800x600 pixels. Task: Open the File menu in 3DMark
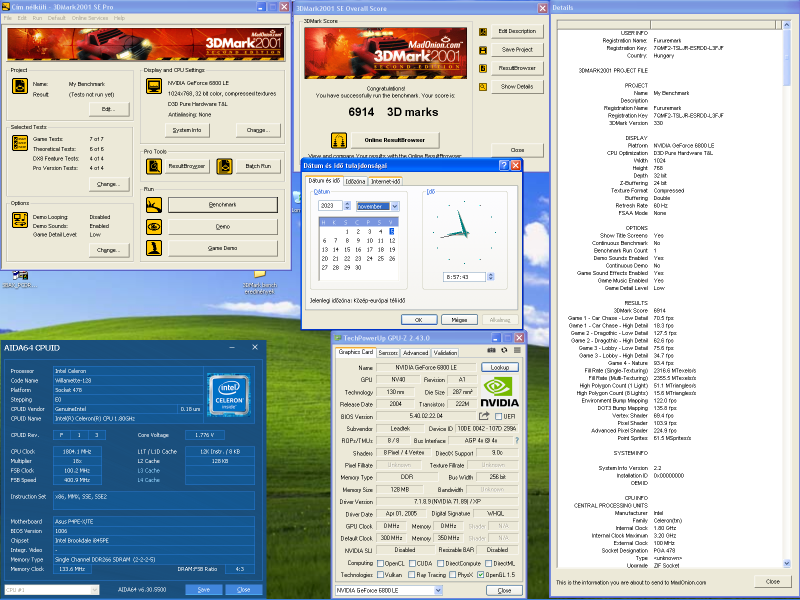click(x=8, y=18)
